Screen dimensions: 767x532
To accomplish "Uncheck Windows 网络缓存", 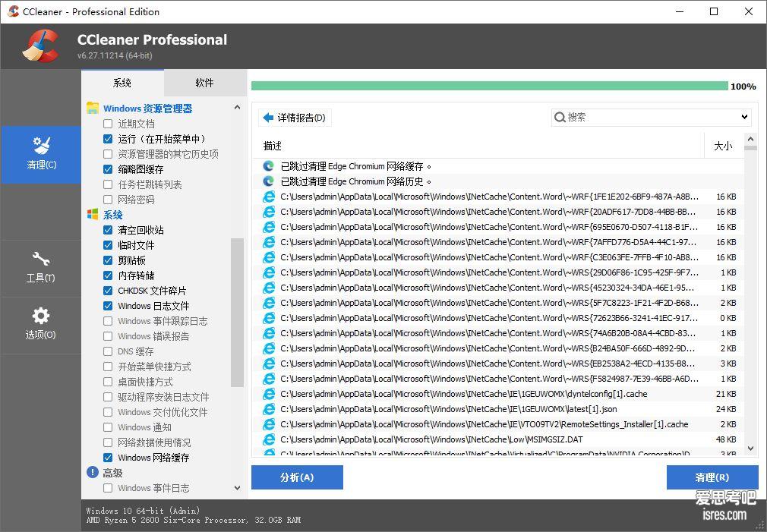I will tap(108, 458).
